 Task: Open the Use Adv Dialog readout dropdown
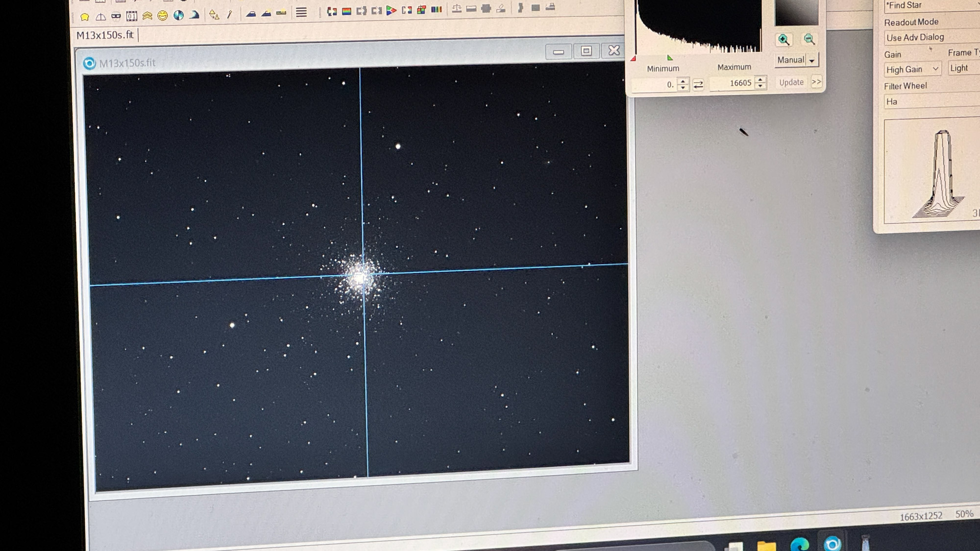coord(932,37)
